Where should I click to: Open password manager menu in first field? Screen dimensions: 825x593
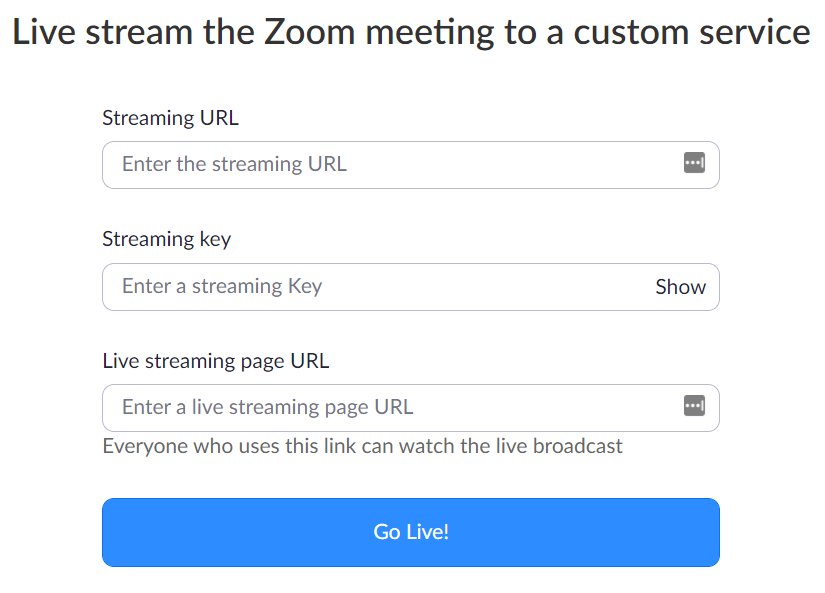(694, 163)
